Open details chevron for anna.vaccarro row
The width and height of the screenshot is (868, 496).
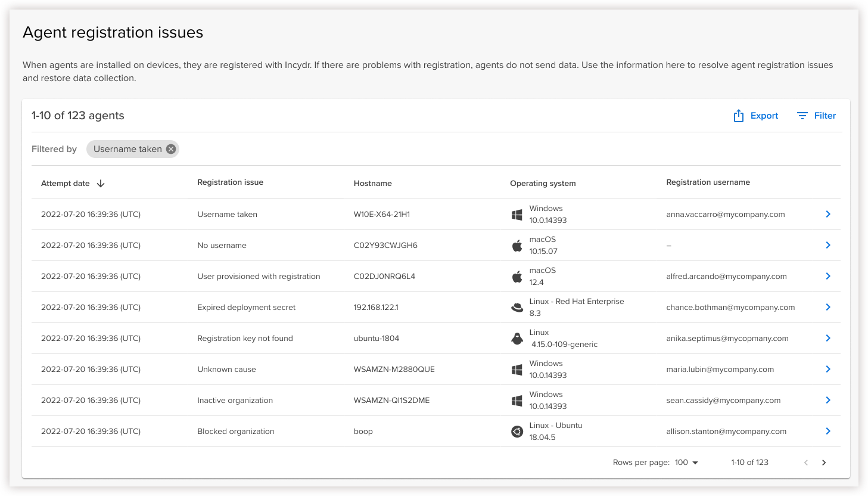coord(827,214)
